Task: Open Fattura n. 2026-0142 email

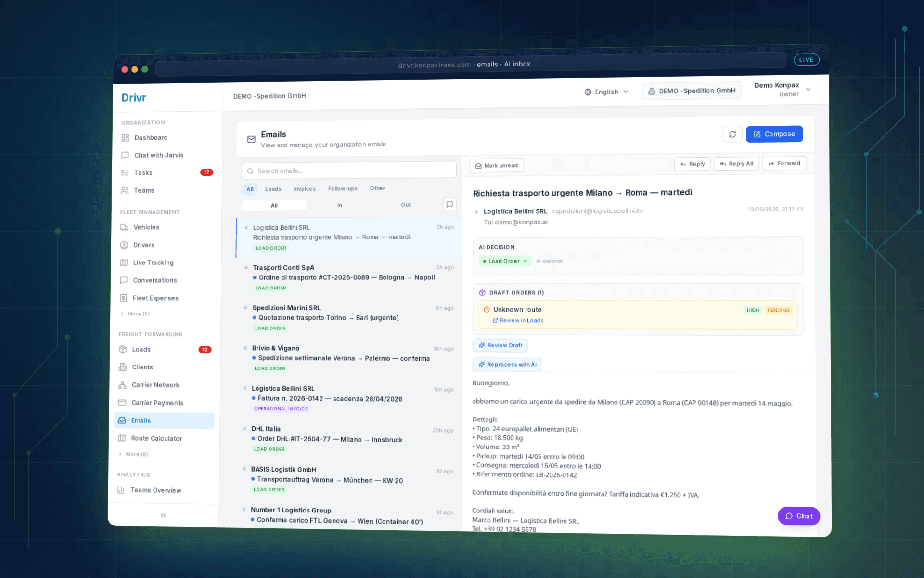Action: pos(347,399)
